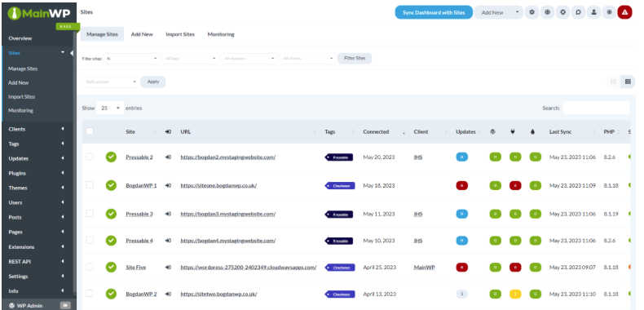The image size is (644, 310).
Task: Expand the Plugins sidebar menu
Action: [37, 174]
